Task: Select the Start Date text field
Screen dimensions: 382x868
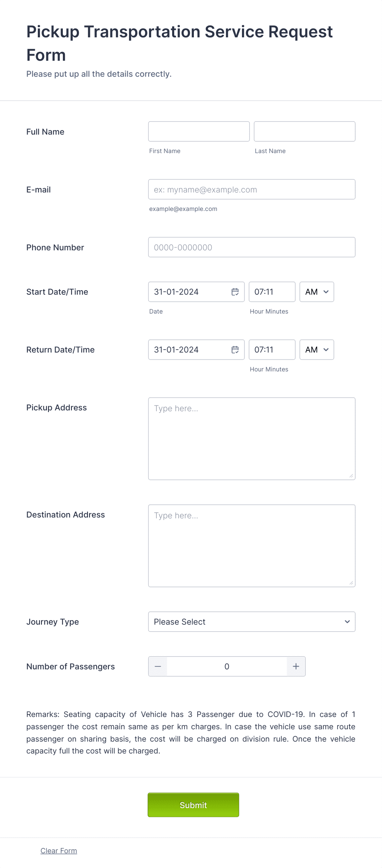Action: click(x=189, y=292)
